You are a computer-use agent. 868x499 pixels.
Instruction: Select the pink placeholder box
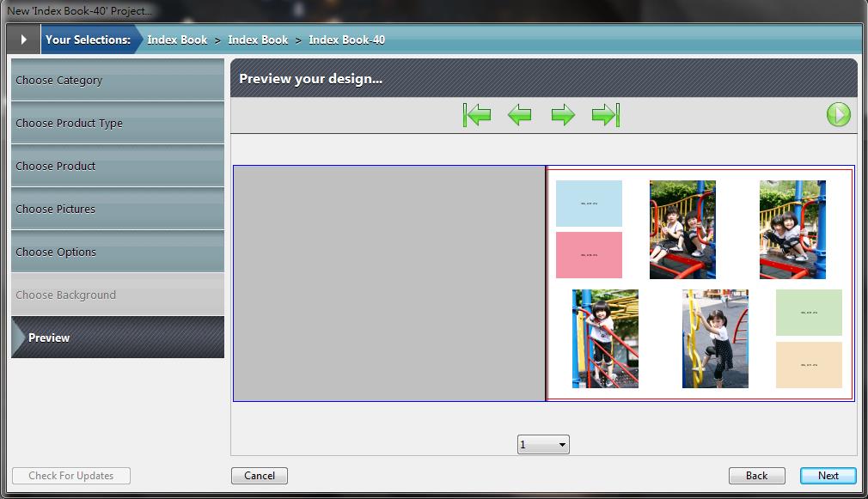[589, 255]
